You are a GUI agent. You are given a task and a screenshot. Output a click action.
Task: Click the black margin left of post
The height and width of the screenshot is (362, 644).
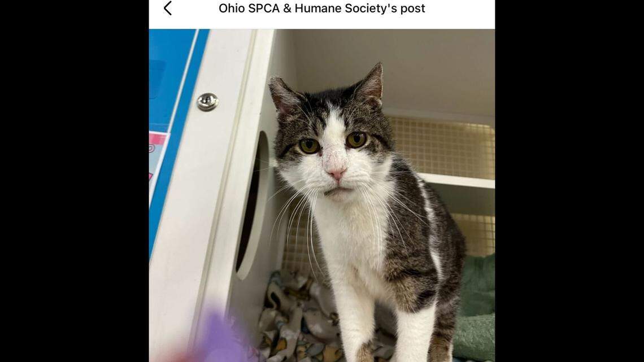coord(75,181)
